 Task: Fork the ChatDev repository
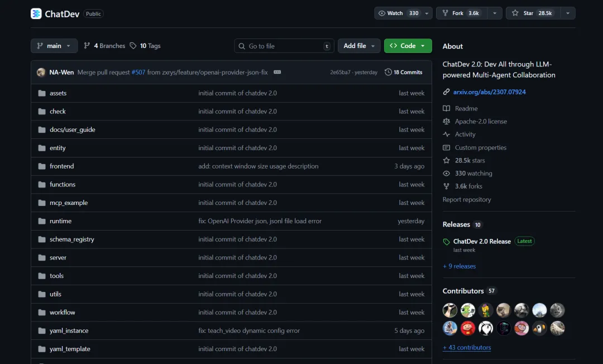click(462, 13)
